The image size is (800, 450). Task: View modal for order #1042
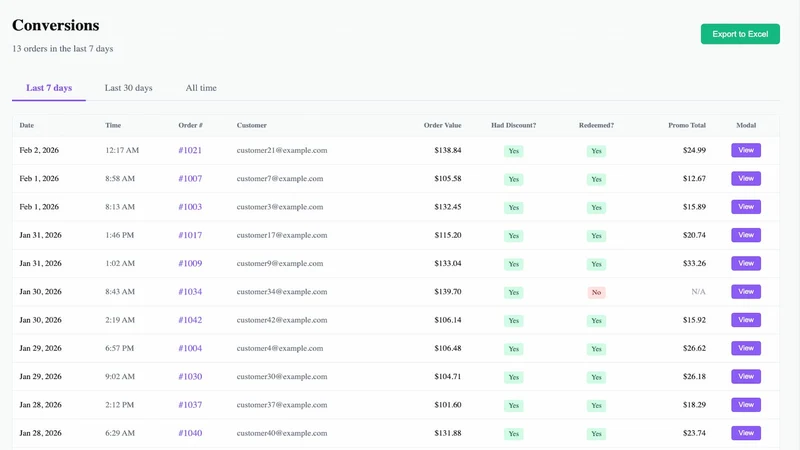tap(745, 320)
